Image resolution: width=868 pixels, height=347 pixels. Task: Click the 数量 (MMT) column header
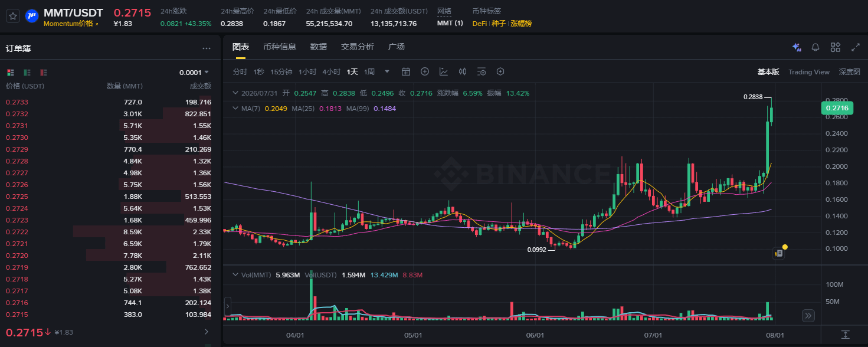point(124,86)
